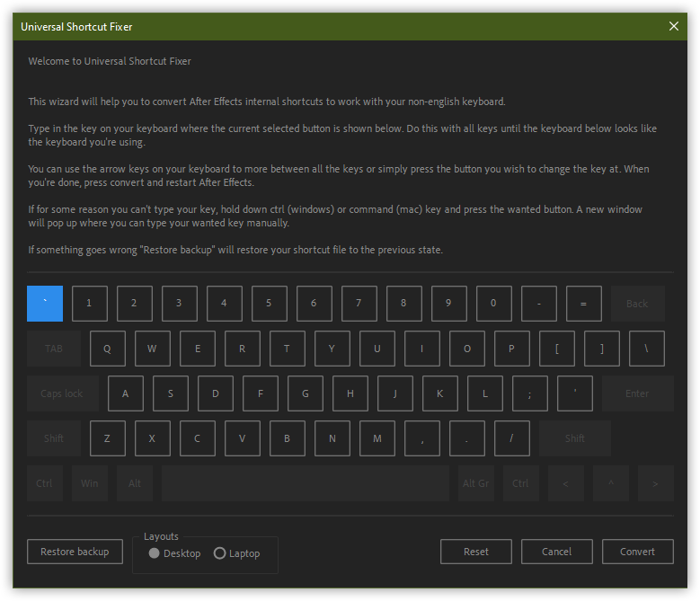The height and width of the screenshot is (601, 700).
Task: Select the X key
Action: [153, 438]
